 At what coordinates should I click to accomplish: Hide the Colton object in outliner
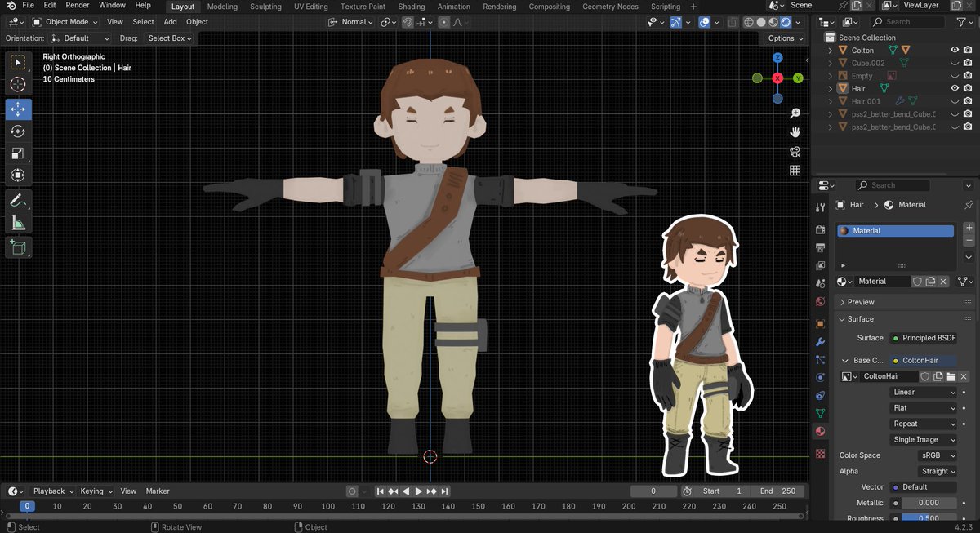point(954,51)
